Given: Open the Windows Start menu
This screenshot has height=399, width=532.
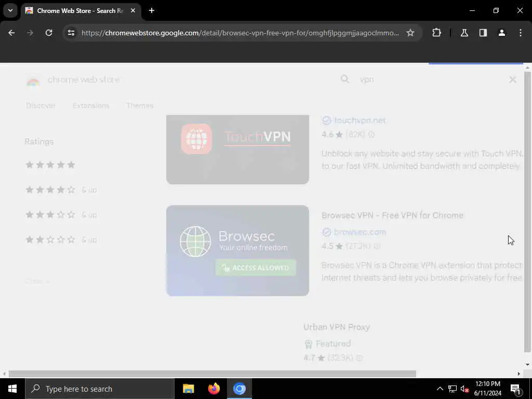Looking at the screenshot, I should (x=12, y=389).
